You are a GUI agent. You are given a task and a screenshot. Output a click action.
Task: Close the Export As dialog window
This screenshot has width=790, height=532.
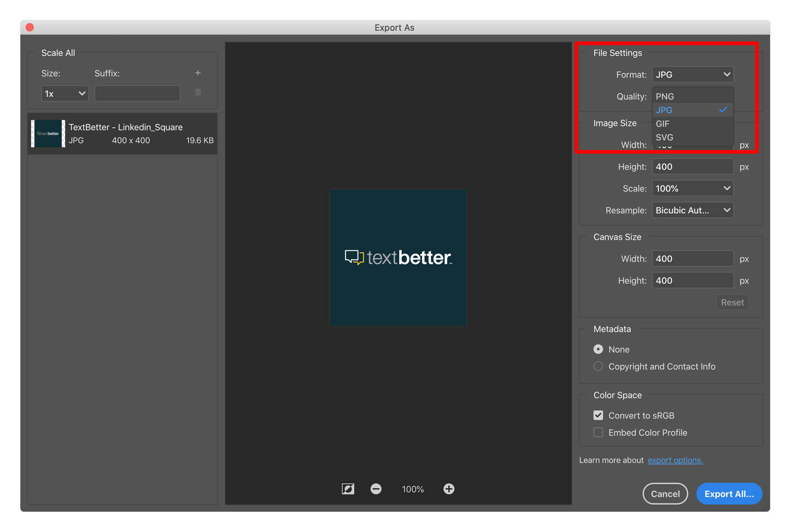click(30, 27)
